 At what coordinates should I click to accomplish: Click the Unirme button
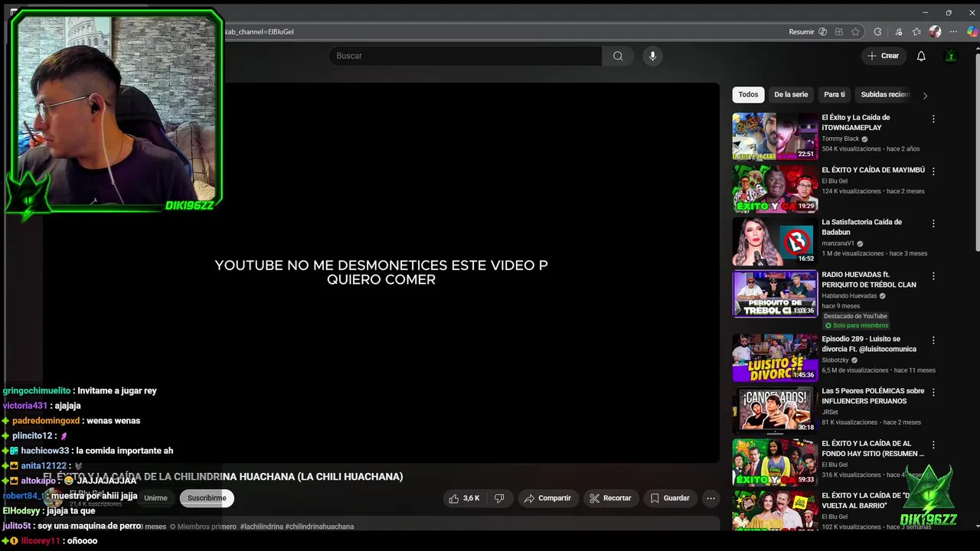click(155, 498)
